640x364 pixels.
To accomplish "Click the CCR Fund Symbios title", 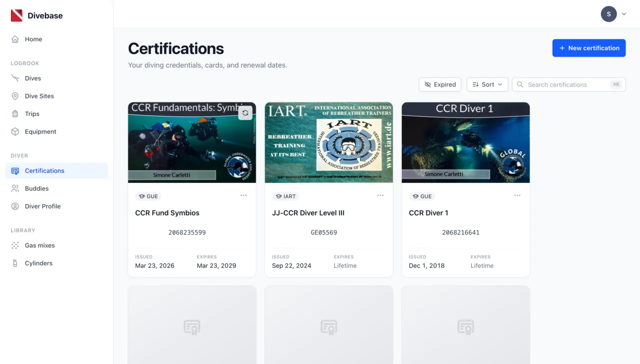I will pyautogui.click(x=167, y=213).
